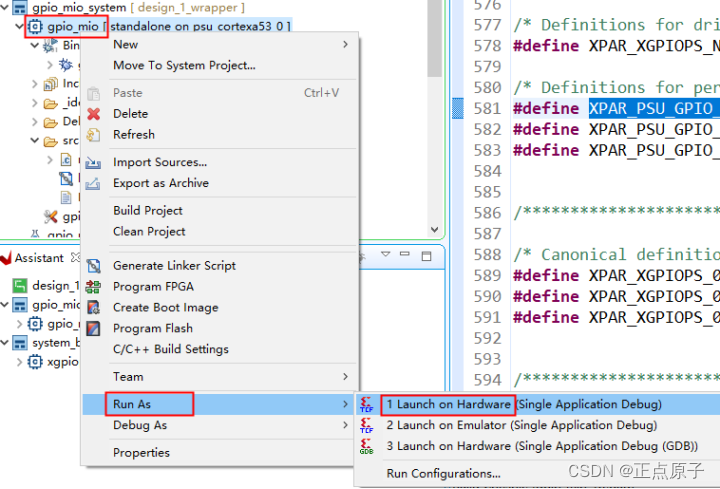Collapse the system_b node in Assistant
Image resolution: width=720 pixels, height=489 pixels.
[x=5, y=343]
